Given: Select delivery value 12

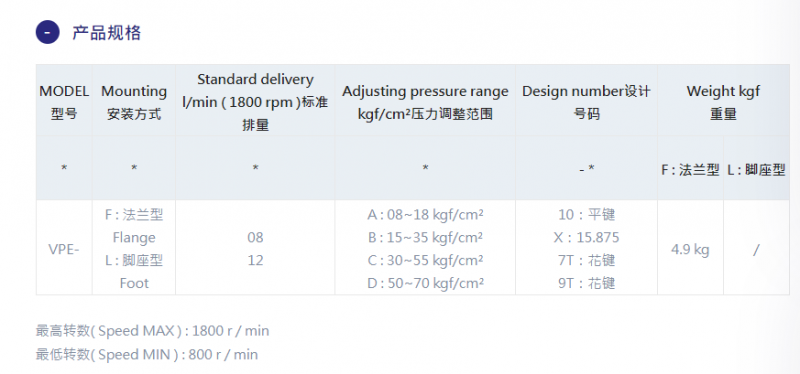Looking at the screenshot, I should [x=255, y=260].
